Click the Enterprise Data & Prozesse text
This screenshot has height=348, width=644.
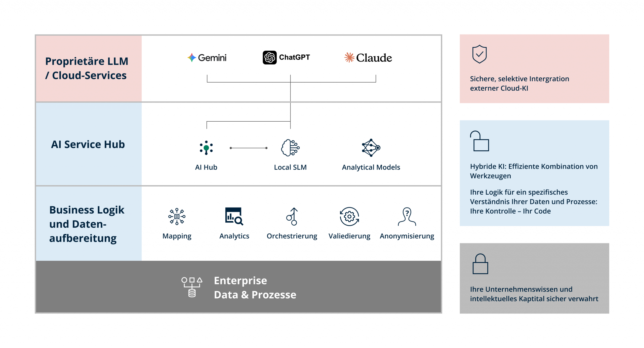pyautogui.click(x=255, y=287)
